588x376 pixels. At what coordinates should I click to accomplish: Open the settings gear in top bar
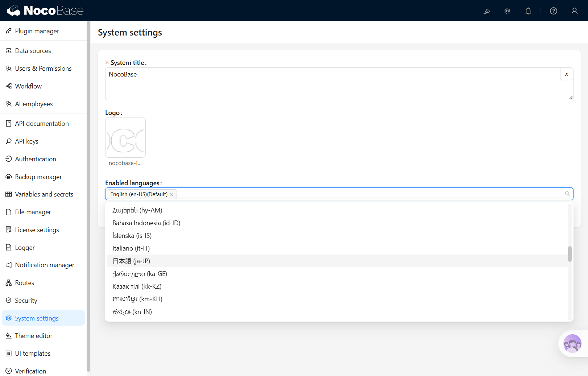(508, 11)
